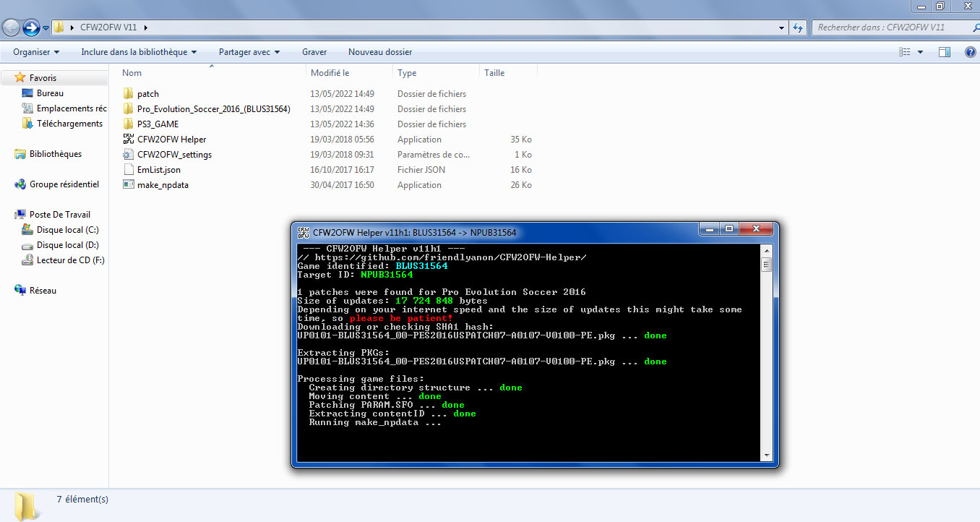The image size is (980, 522).
Task: Click the Nouveau dossier button
Action: coord(380,52)
